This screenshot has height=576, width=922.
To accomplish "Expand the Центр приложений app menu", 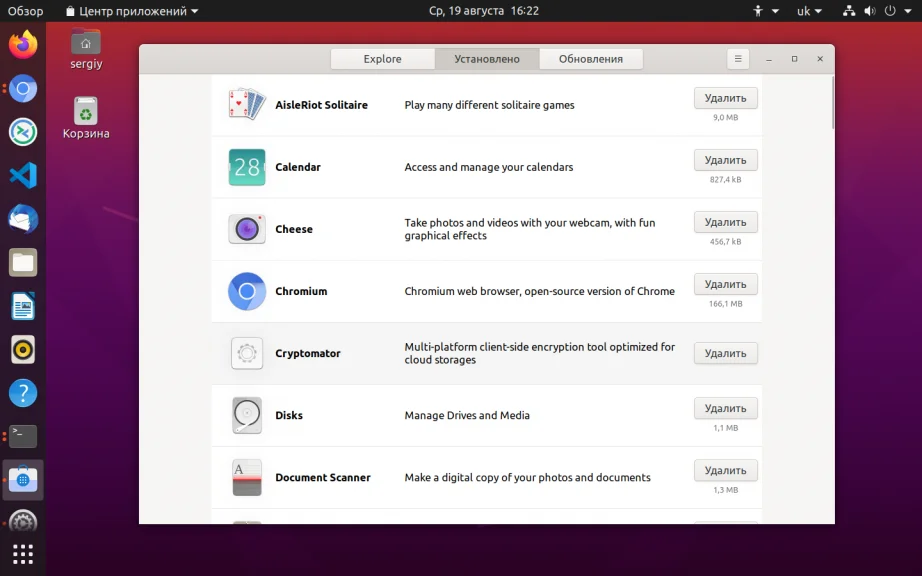I will pos(132,11).
